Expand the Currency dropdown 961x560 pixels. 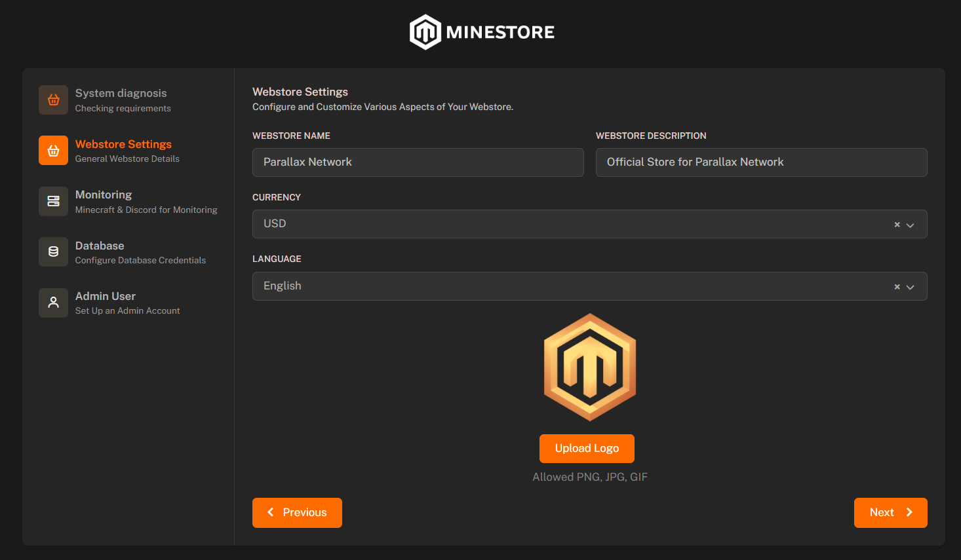(911, 224)
